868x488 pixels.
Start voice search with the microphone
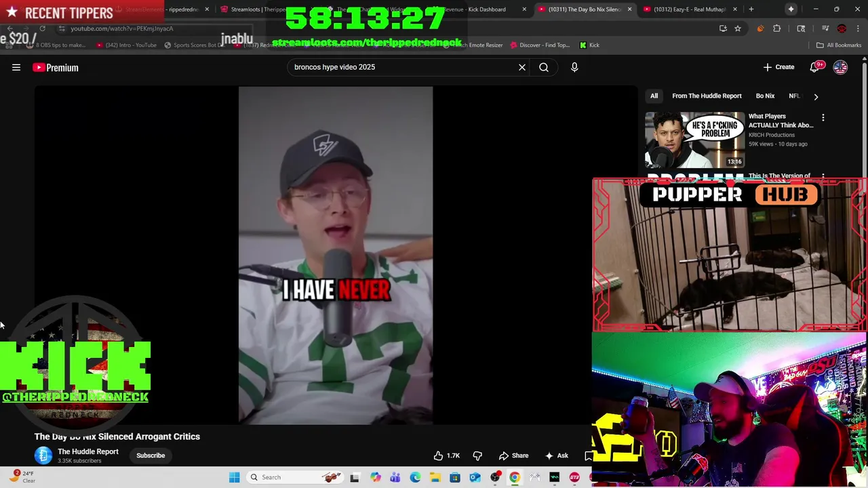click(574, 67)
